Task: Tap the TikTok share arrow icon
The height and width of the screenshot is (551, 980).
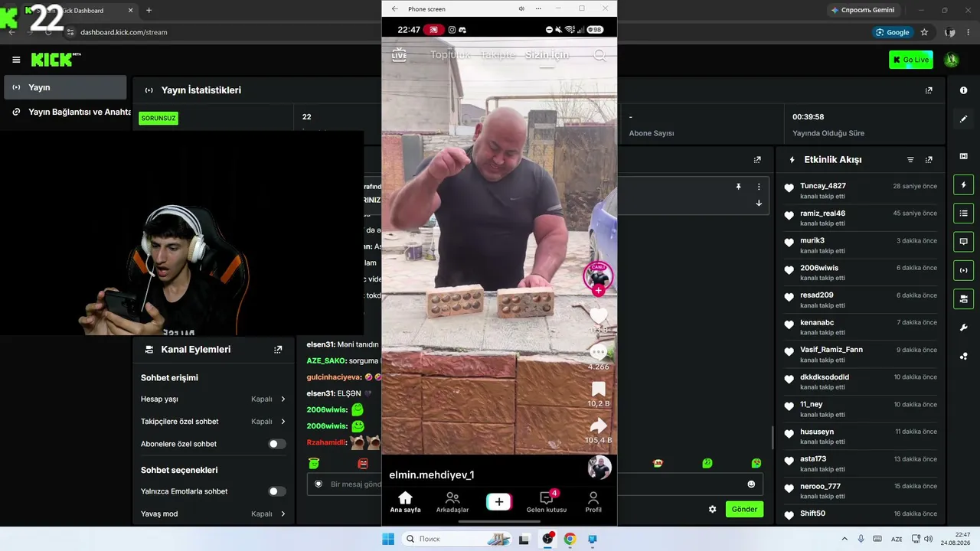Action: (x=599, y=425)
